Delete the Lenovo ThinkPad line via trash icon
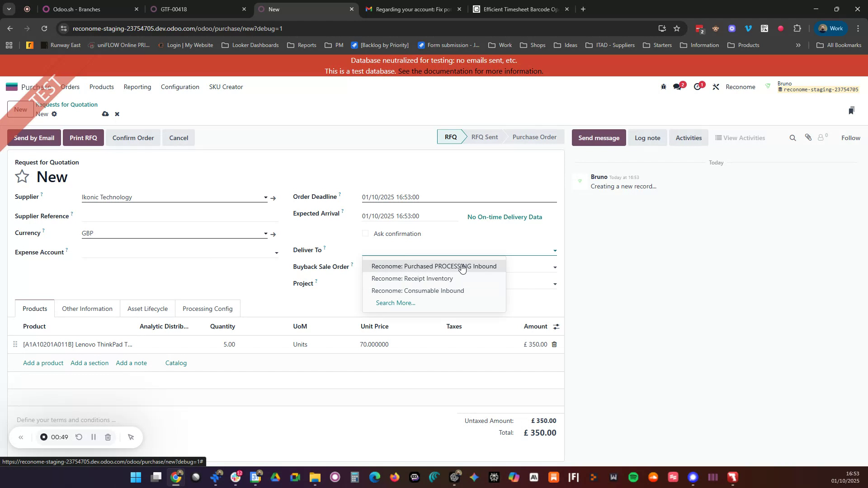 point(554,344)
